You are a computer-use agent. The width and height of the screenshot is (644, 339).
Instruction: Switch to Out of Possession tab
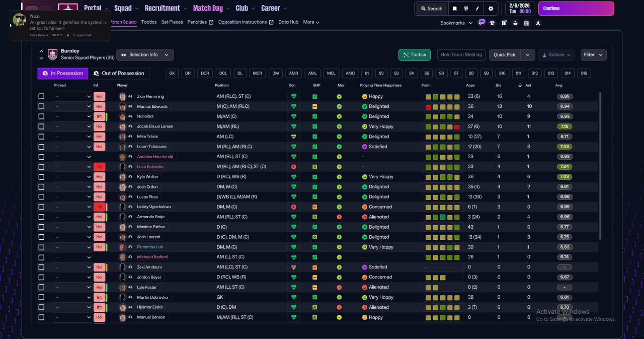point(119,74)
